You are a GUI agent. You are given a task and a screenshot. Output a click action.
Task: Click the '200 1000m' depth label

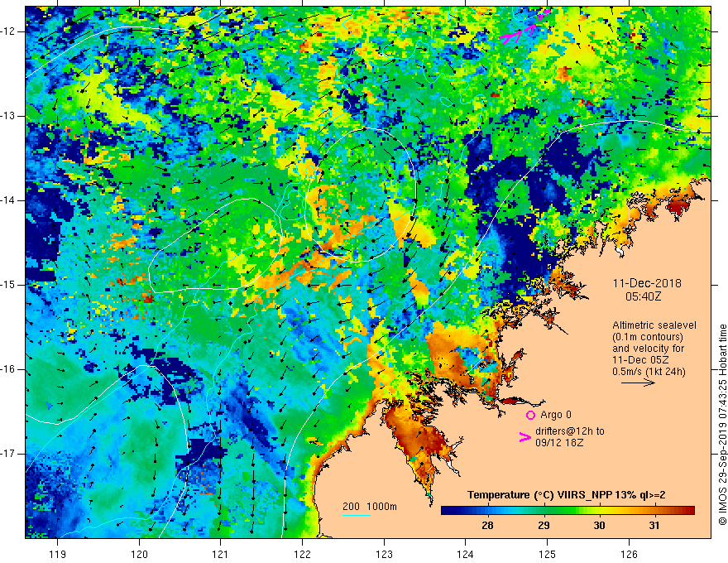tap(370, 507)
